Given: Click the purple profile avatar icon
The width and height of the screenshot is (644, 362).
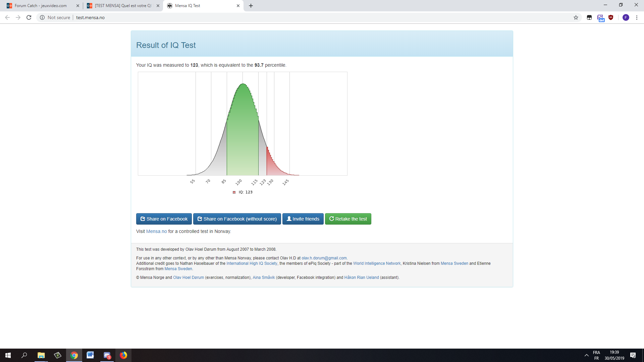Looking at the screenshot, I should pos(626,17).
